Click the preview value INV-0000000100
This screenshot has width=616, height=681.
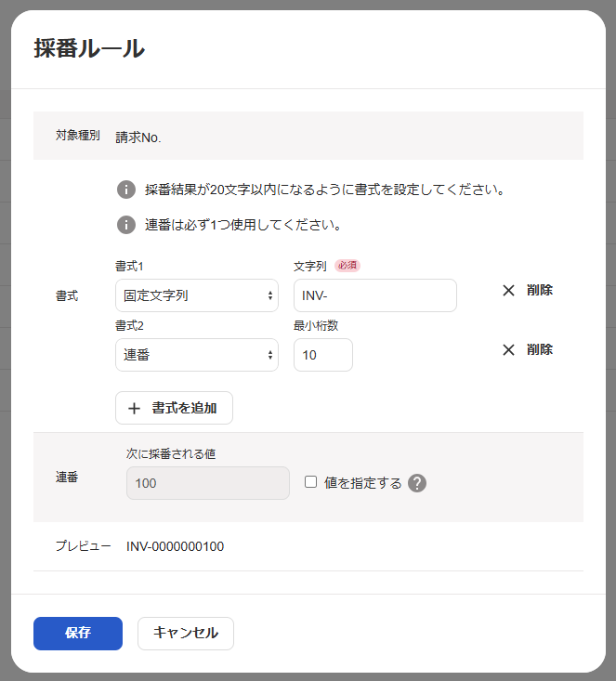pyautogui.click(x=175, y=546)
